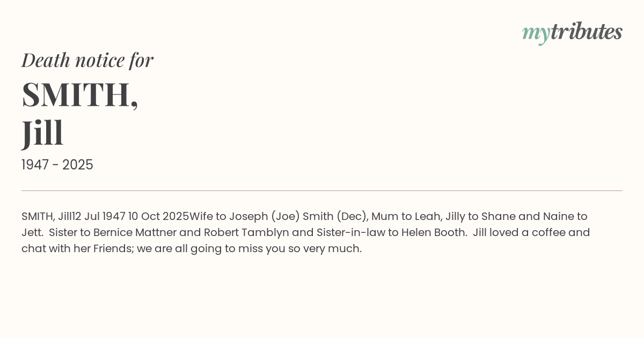Click the "(Dec)" text after Smith

coord(351,216)
